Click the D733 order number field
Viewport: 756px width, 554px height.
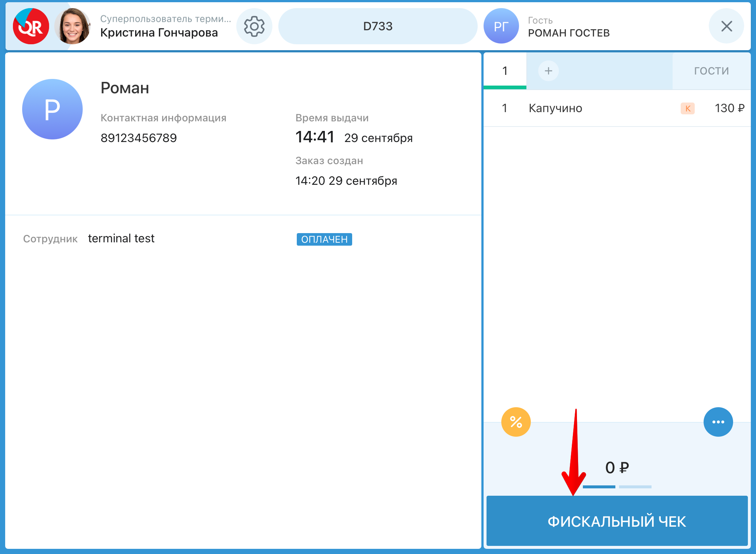point(378,27)
